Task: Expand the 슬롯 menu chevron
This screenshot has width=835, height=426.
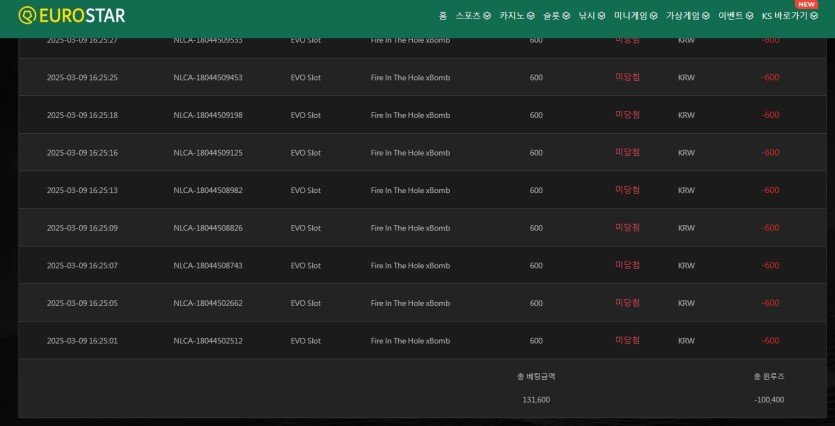Action: click(x=566, y=16)
